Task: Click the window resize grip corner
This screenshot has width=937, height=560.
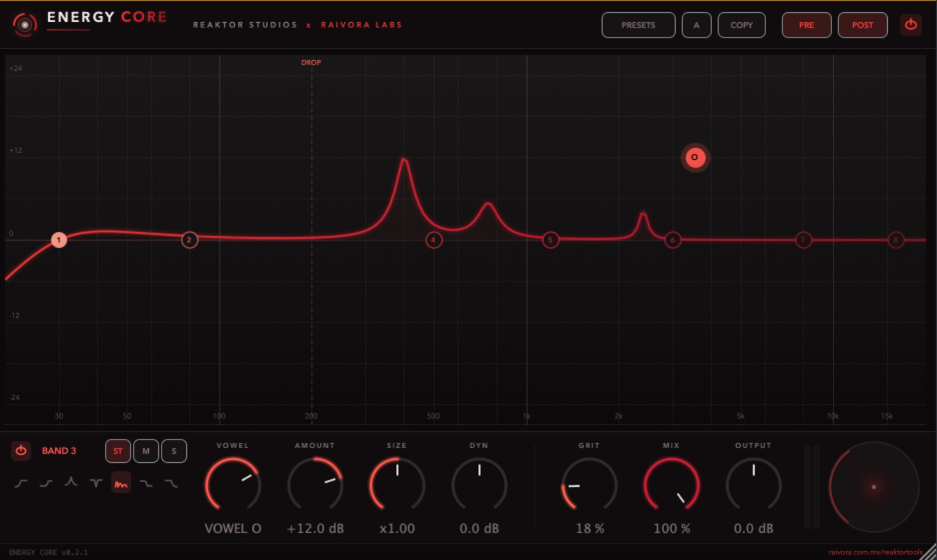Action: (929, 552)
